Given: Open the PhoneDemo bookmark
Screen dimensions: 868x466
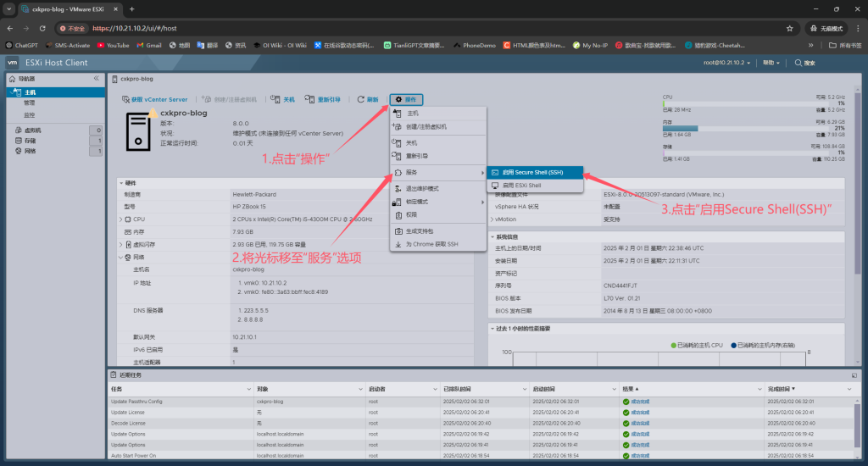Looking at the screenshot, I should (x=475, y=46).
